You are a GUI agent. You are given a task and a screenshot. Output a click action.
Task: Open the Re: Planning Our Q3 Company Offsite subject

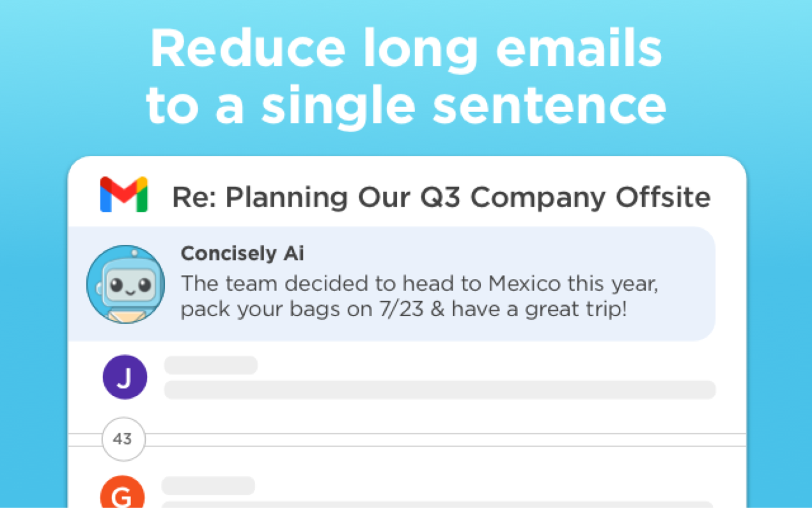[x=441, y=198]
